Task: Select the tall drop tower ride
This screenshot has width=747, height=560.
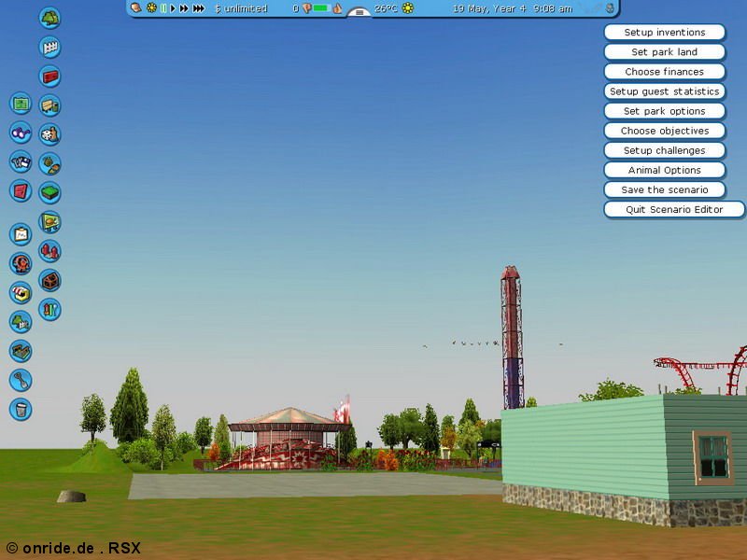Action: tap(512, 337)
